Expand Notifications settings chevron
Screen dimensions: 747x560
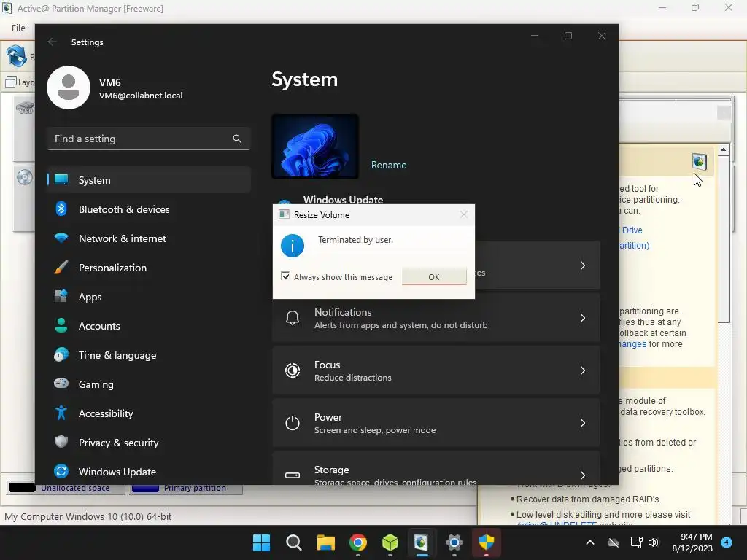click(x=583, y=318)
